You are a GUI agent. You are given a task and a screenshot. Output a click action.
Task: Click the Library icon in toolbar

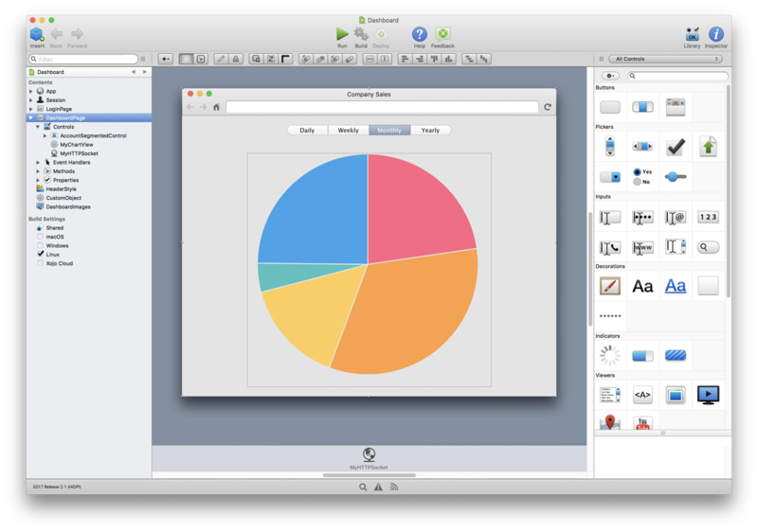692,34
